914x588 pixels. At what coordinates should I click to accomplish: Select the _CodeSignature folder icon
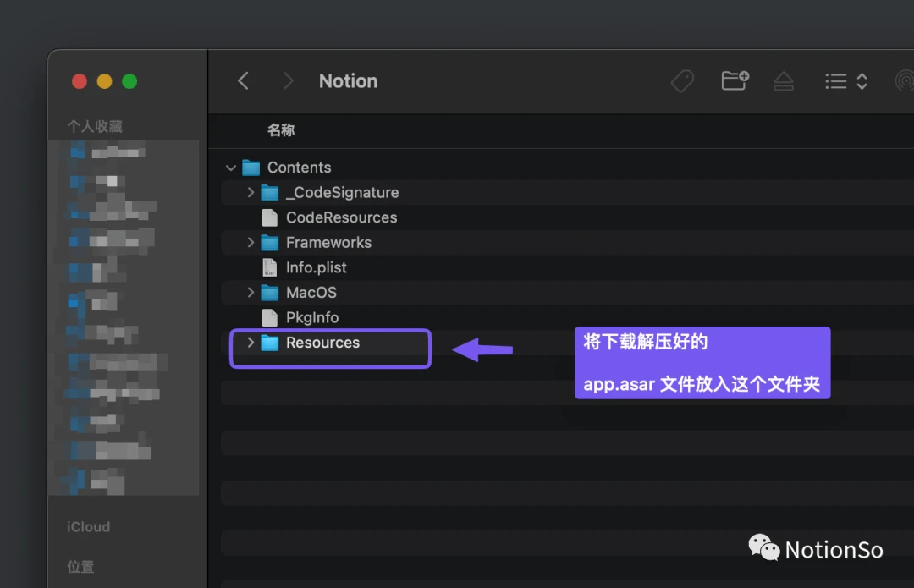269,192
